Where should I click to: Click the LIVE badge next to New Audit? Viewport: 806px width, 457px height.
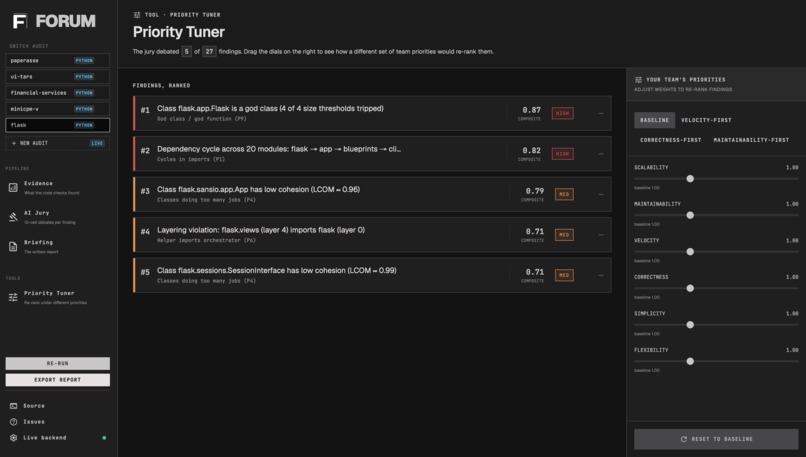click(x=97, y=143)
